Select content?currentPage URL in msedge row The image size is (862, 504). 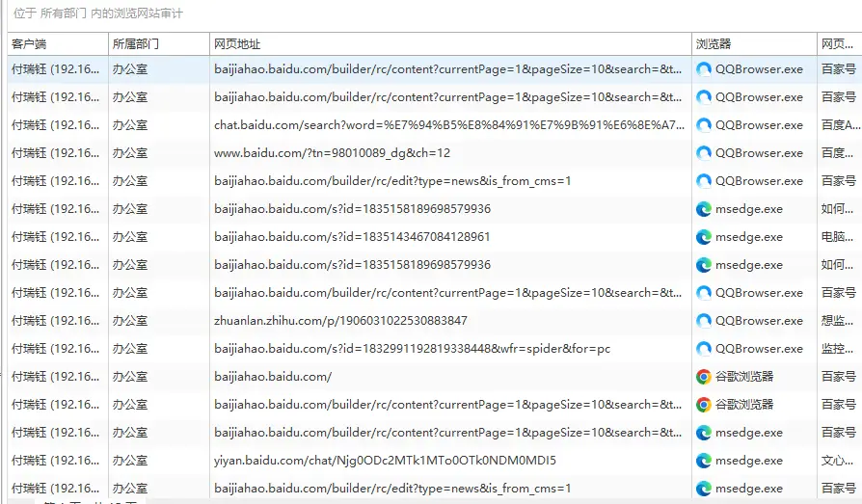447,433
